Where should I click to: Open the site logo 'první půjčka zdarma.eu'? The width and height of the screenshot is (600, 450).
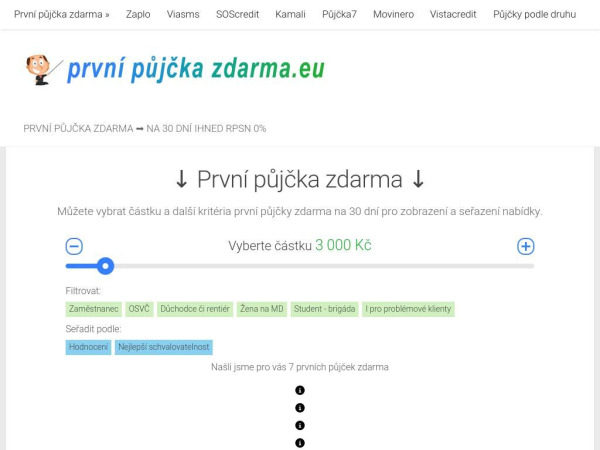[x=196, y=69]
